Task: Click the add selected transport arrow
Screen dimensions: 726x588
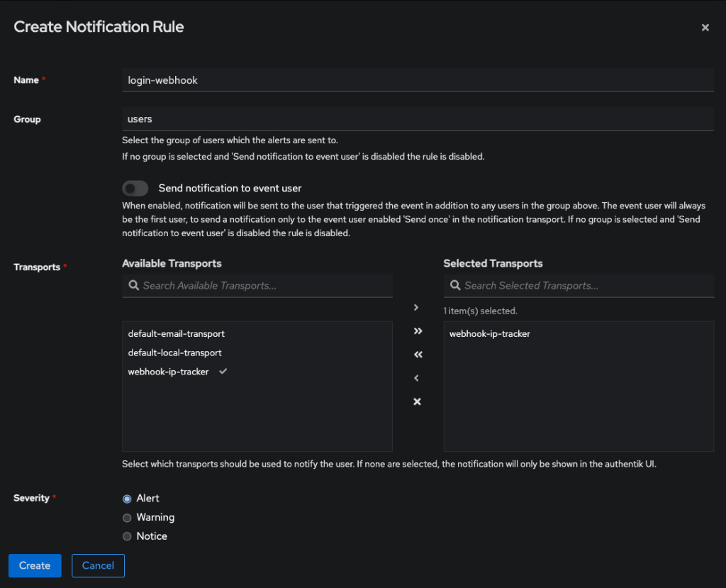Action: 417,307
